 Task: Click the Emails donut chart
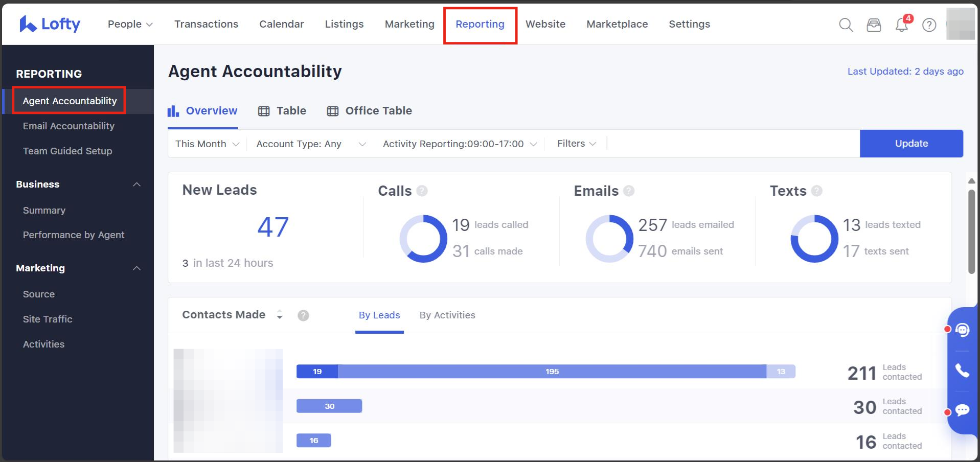(x=609, y=239)
